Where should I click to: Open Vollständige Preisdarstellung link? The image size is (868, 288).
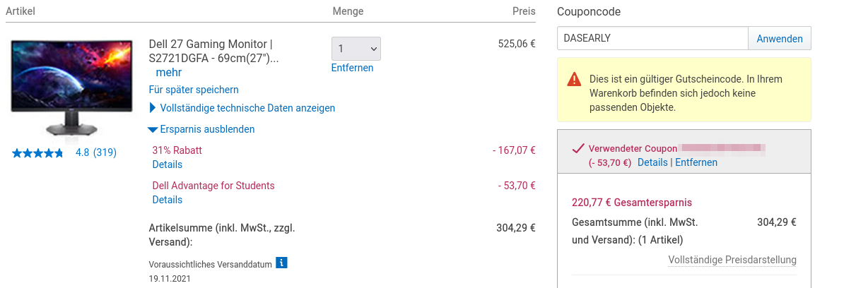pyautogui.click(x=732, y=260)
